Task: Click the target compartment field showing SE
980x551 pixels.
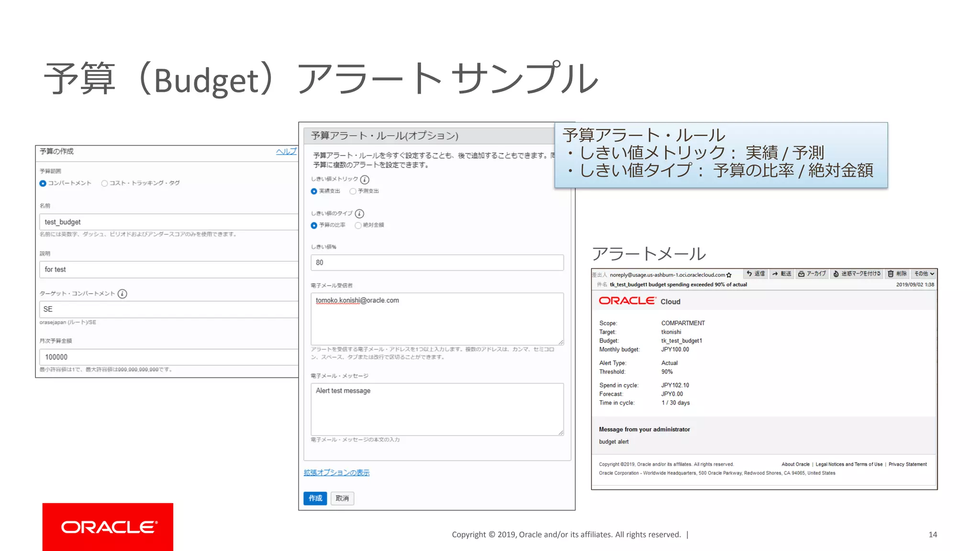Action: (168, 309)
